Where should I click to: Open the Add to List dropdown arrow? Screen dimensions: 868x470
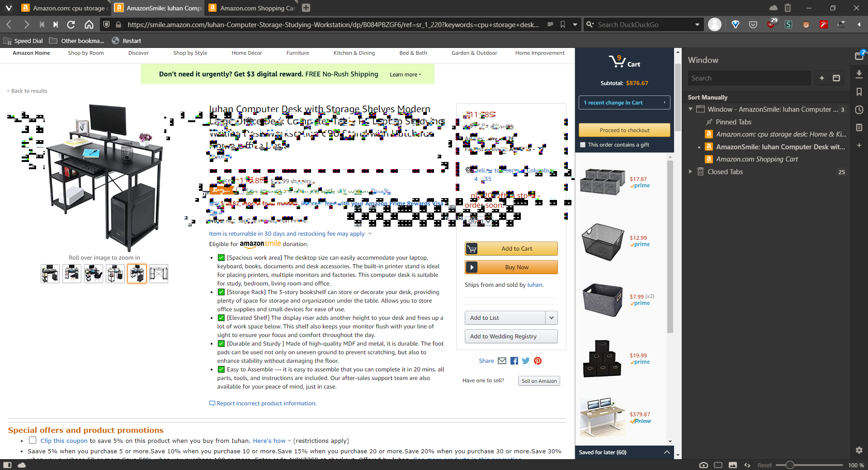[x=552, y=318]
